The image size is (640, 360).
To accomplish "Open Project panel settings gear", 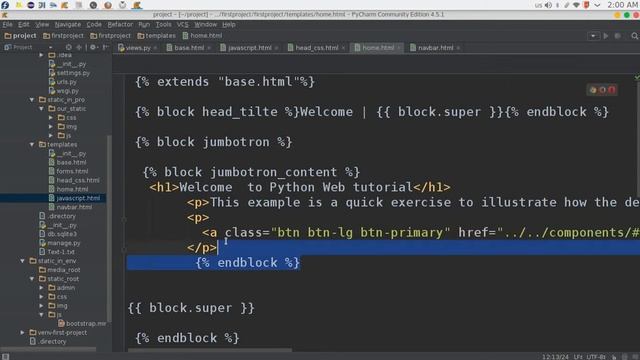I will [x=93, y=47].
